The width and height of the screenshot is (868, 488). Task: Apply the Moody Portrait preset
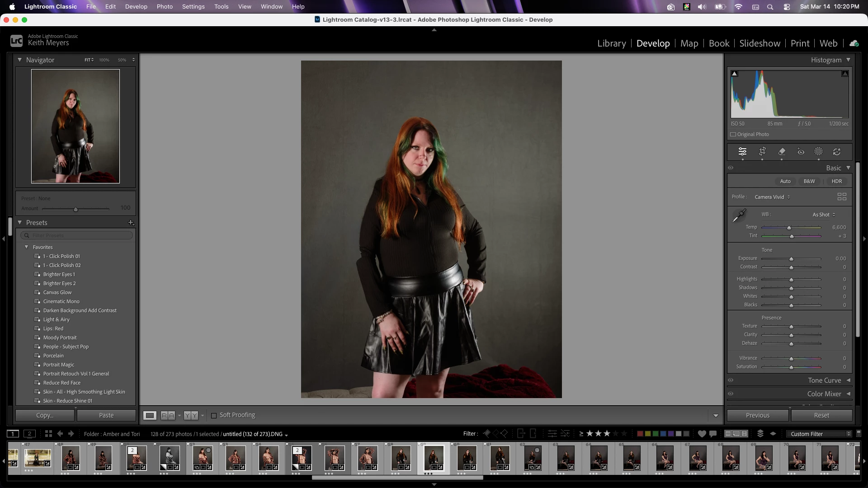(x=60, y=338)
